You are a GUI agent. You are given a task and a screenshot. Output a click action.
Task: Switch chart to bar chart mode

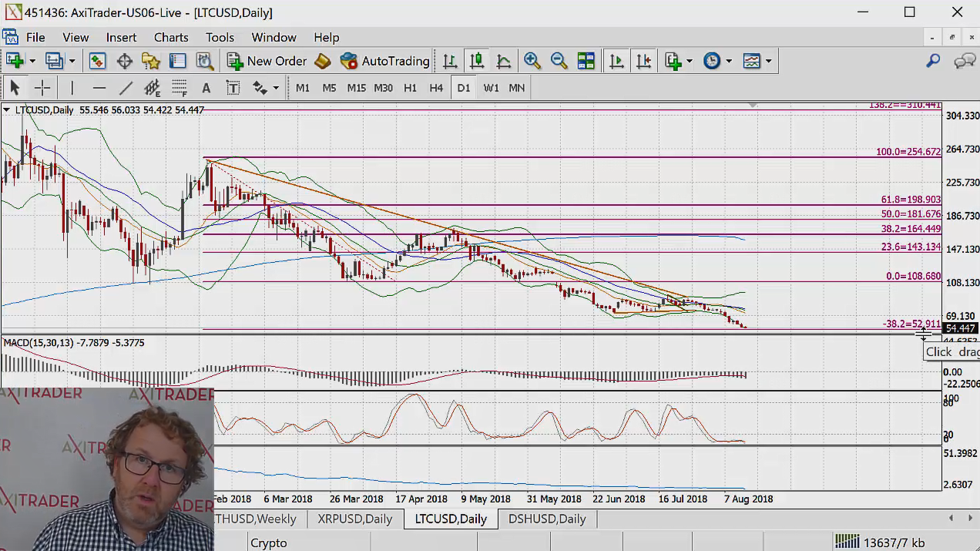click(x=450, y=61)
